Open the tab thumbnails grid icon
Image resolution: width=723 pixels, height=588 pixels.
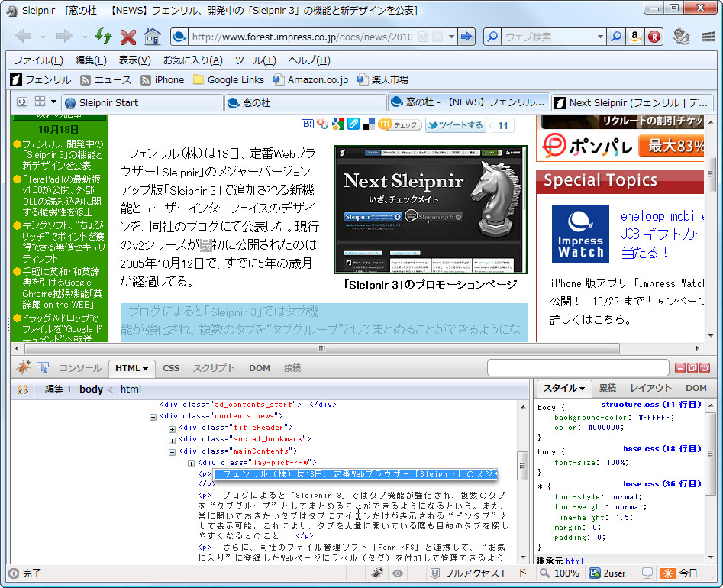tap(40, 102)
